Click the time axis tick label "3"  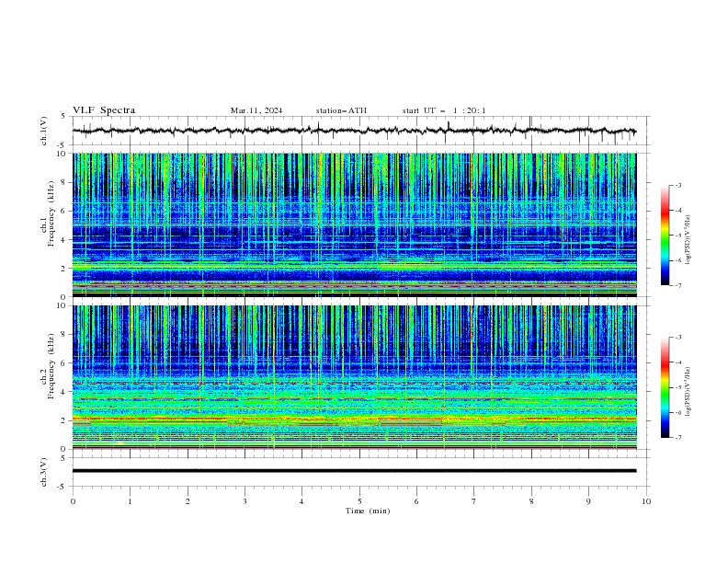coord(245,501)
